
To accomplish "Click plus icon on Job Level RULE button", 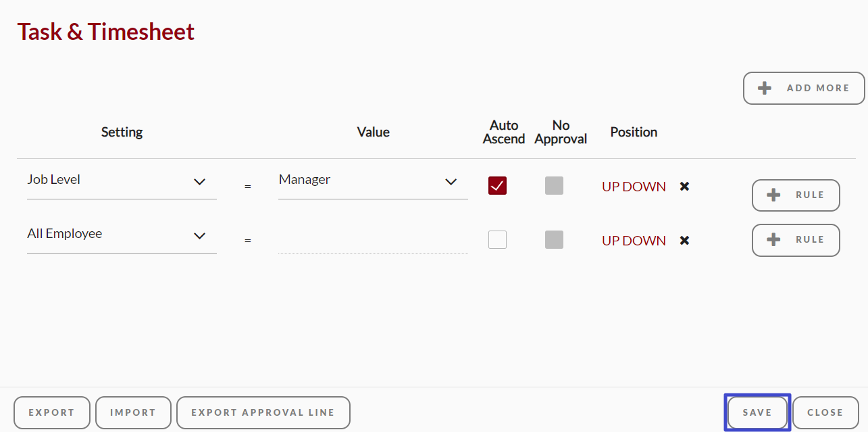I will point(774,195).
